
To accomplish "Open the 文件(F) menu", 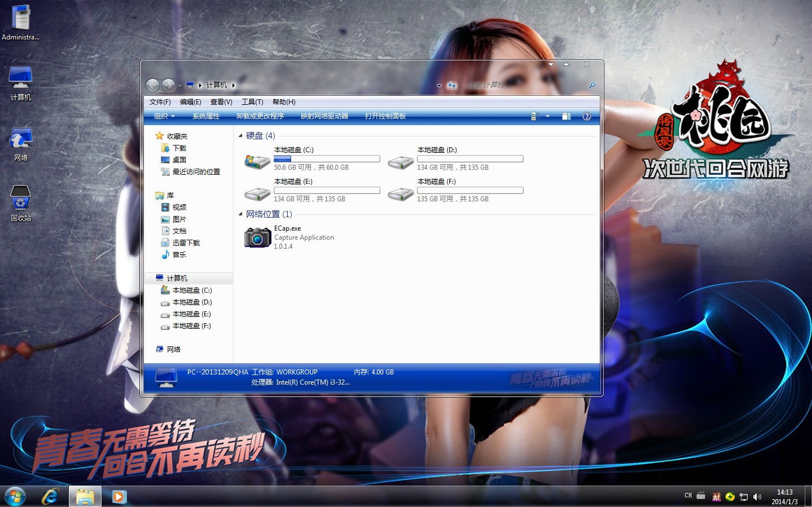I will coord(160,102).
